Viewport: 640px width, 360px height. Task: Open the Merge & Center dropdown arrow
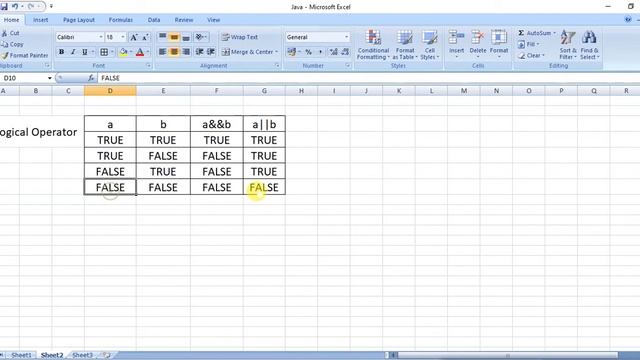(x=276, y=52)
